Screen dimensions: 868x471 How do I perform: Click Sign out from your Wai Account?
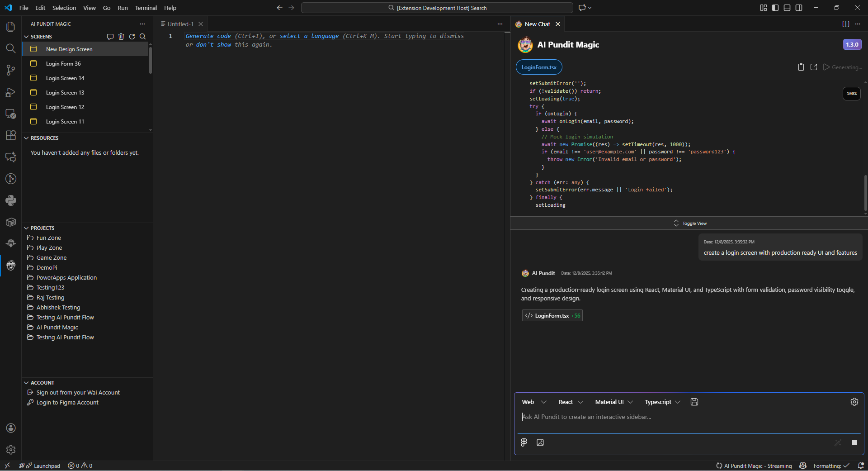click(78, 392)
